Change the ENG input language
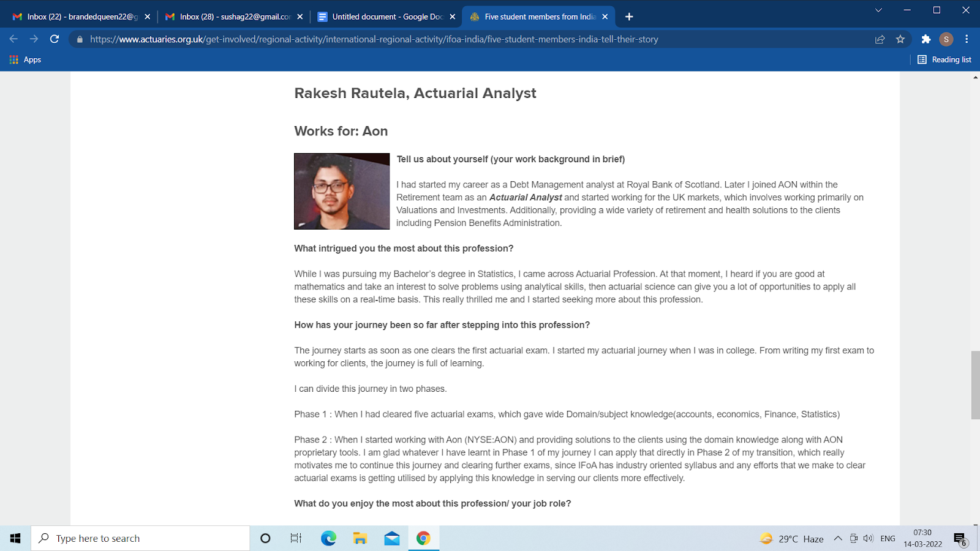This screenshot has height=551, width=980. pos(888,539)
